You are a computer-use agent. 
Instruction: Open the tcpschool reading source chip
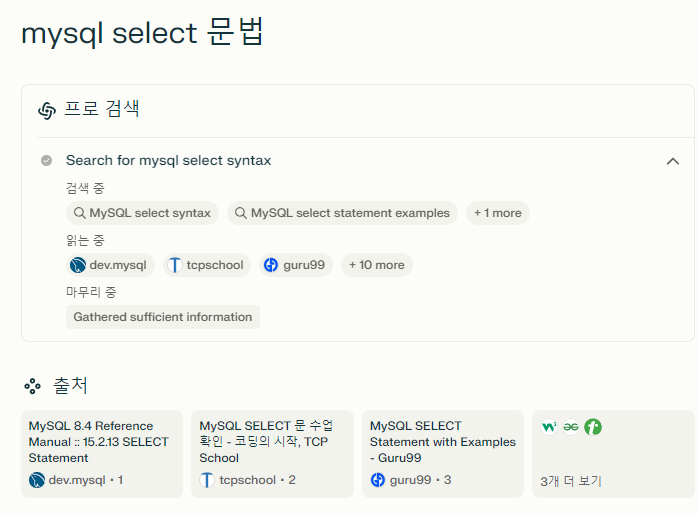207,265
